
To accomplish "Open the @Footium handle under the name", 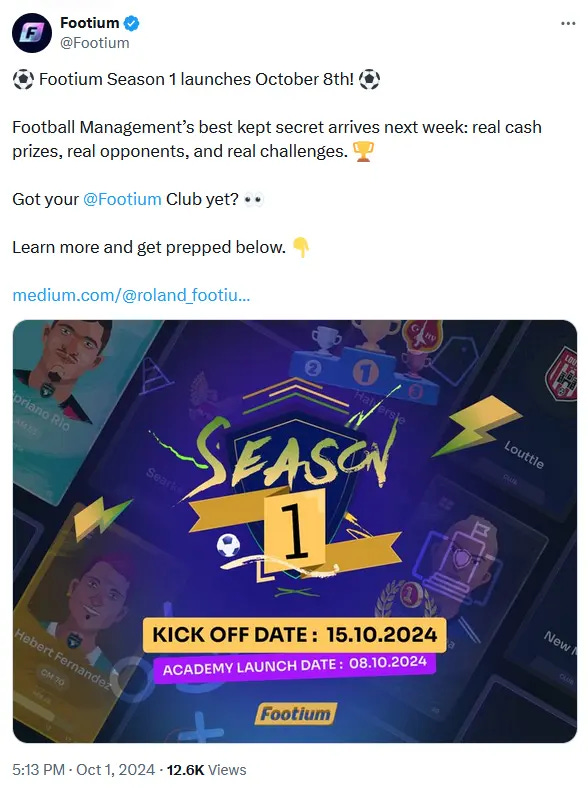I will click(x=94, y=43).
